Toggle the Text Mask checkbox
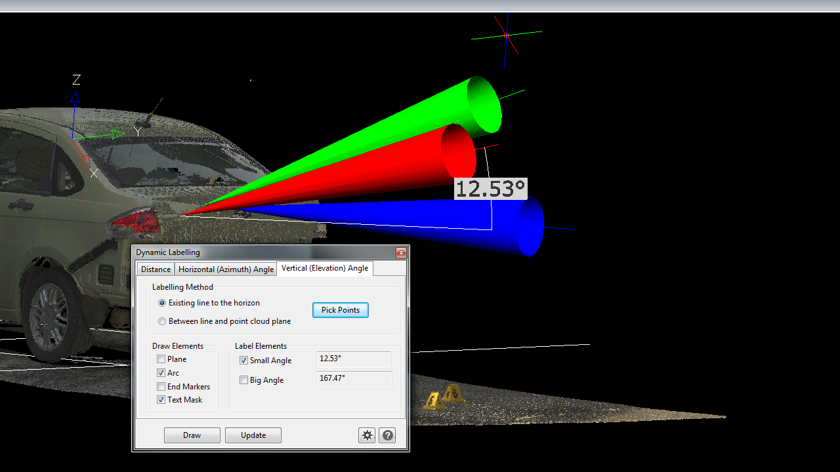This screenshot has height=472, width=840. (x=161, y=400)
